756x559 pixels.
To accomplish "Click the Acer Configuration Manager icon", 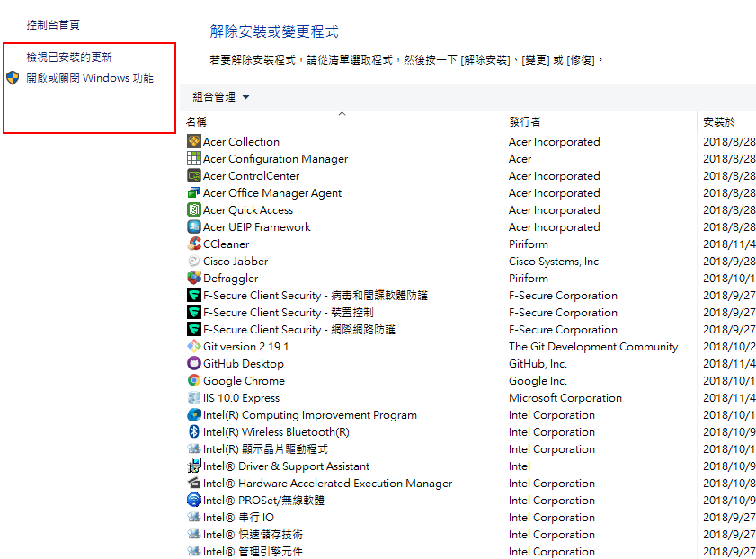I will 194,158.
